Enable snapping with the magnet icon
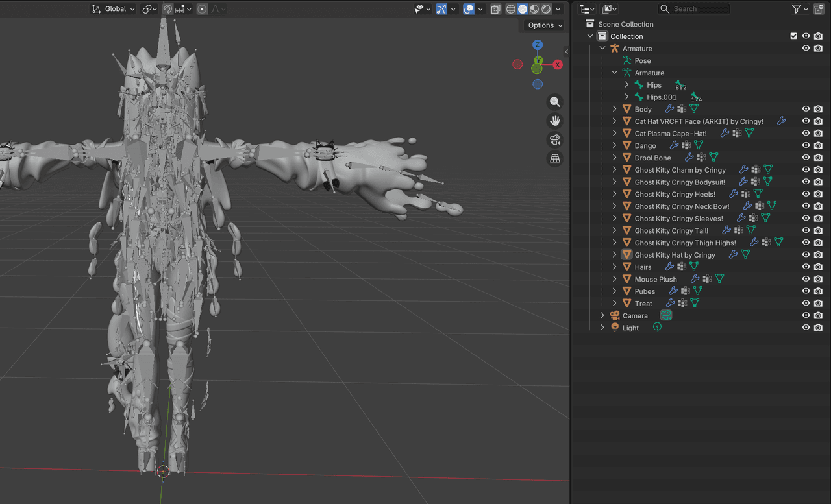 point(167,9)
